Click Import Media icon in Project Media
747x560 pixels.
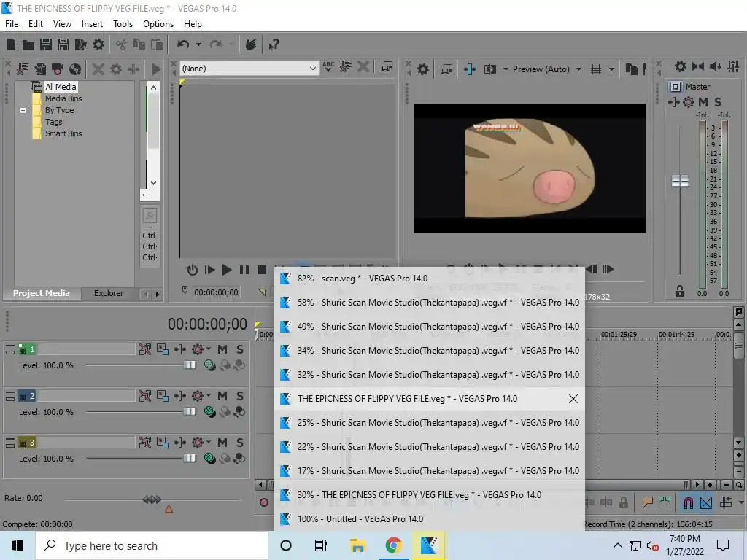tap(23, 69)
